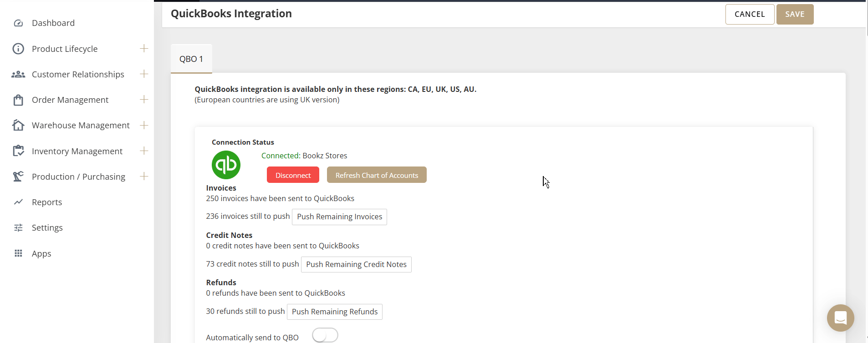Click the Warehouse Management house icon
The height and width of the screenshot is (343, 868).
[x=18, y=125]
